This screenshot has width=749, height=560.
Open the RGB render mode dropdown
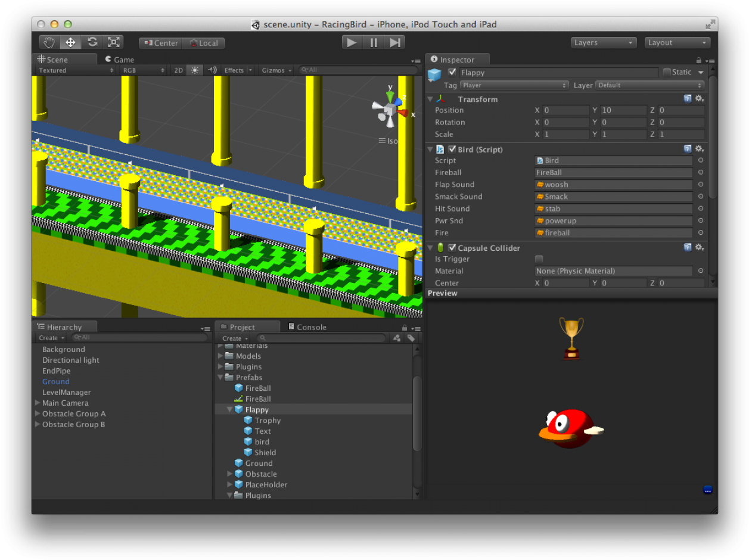tap(143, 70)
